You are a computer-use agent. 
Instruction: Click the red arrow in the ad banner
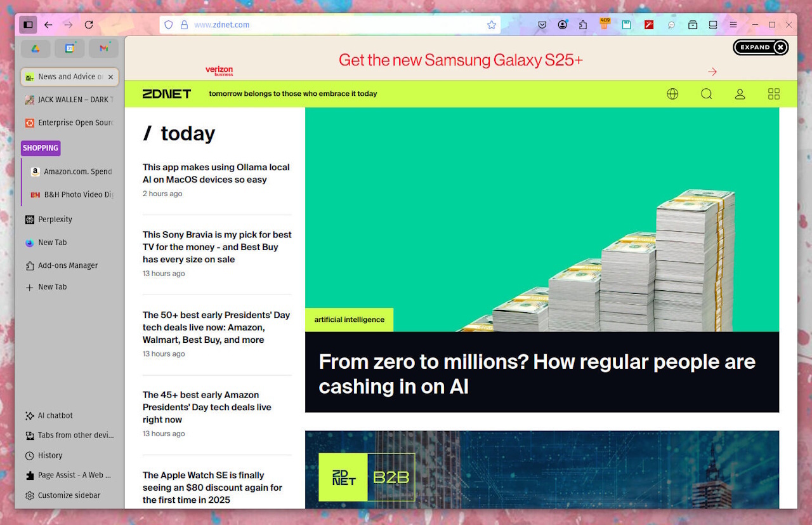click(712, 72)
